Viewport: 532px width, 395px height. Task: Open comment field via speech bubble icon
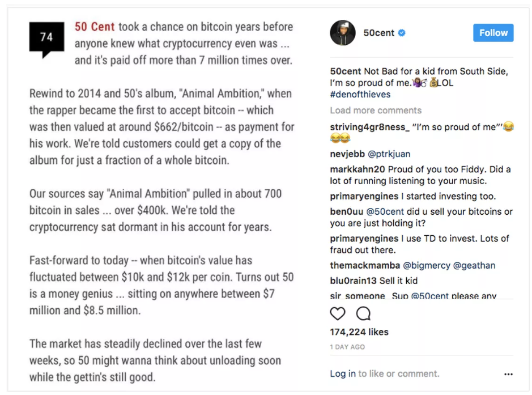[x=363, y=313]
